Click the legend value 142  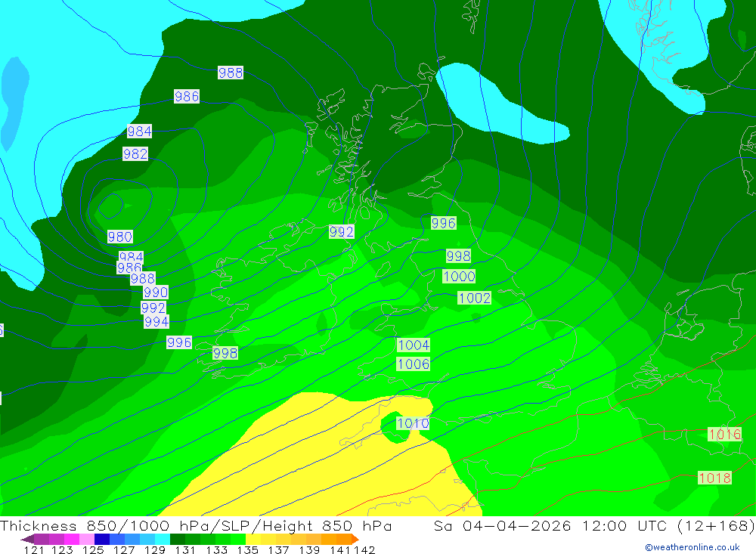pos(364,550)
